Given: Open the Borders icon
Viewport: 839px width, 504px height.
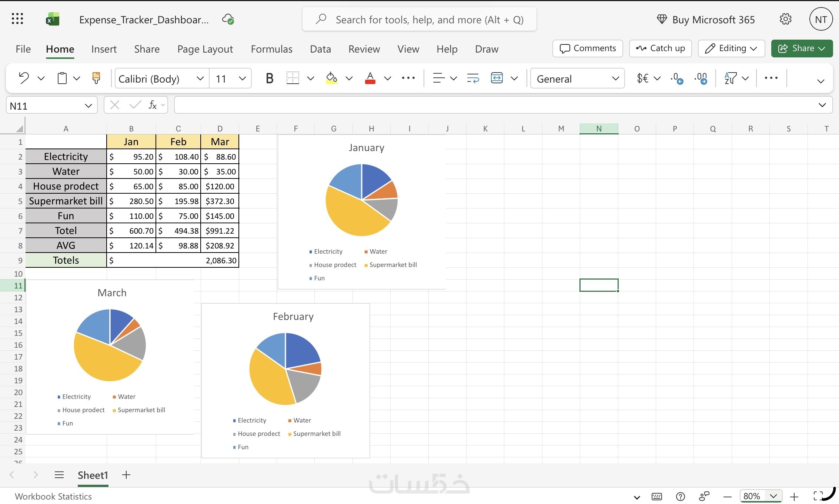Looking at the screenshot, I should tap(293, 78).
